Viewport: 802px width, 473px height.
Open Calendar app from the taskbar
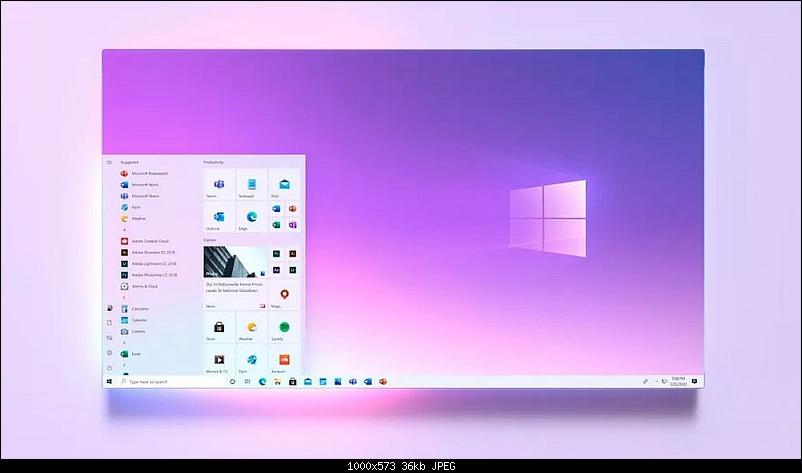(x=323, y=381)
